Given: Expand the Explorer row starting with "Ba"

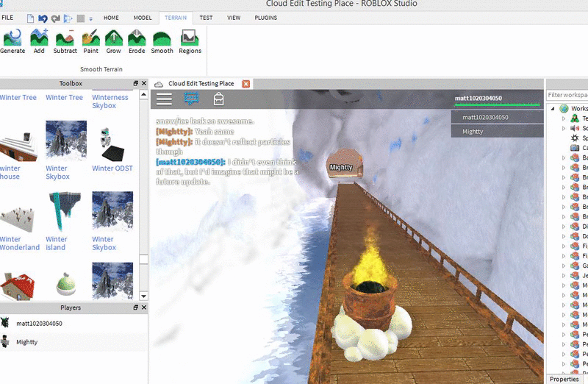Looking at the screenshot, I should click(563, 158).
